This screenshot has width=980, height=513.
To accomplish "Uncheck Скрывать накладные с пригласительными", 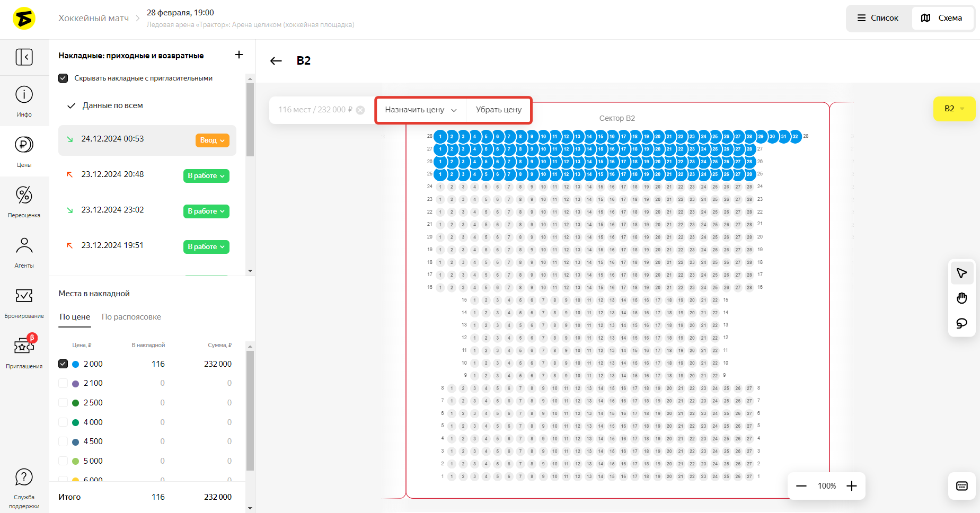I will [x=63, y=78].
